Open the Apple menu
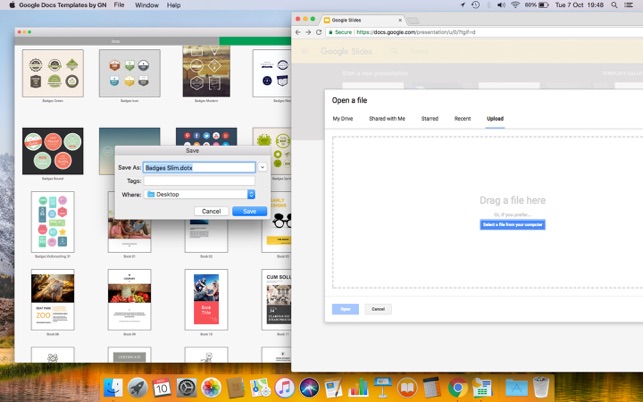This screenshot has height=402, width=643. pos(12,5)
